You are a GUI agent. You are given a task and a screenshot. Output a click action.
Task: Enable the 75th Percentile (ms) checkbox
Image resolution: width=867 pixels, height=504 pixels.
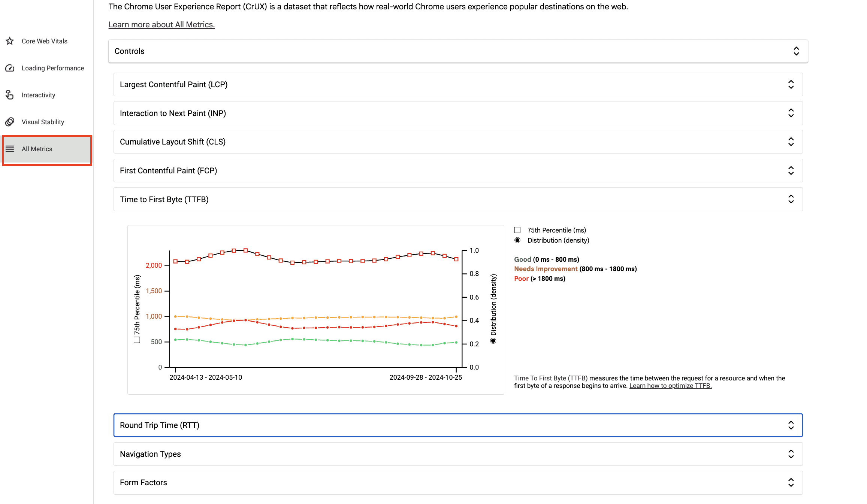tap(518, 230)
